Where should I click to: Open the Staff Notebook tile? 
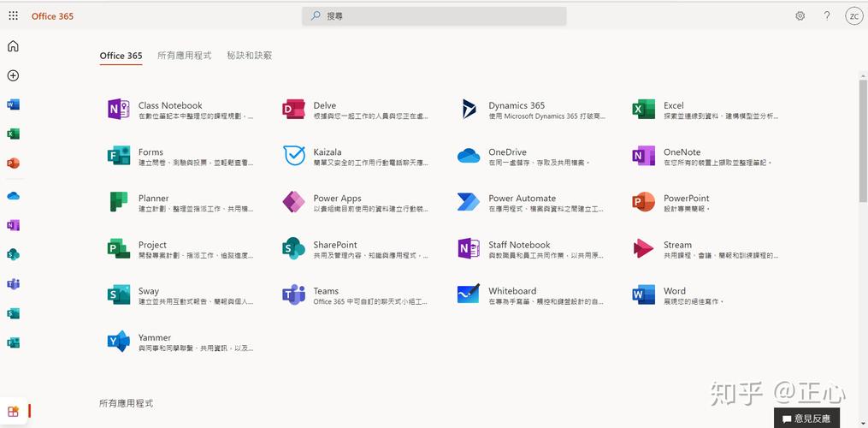[531, 249]
